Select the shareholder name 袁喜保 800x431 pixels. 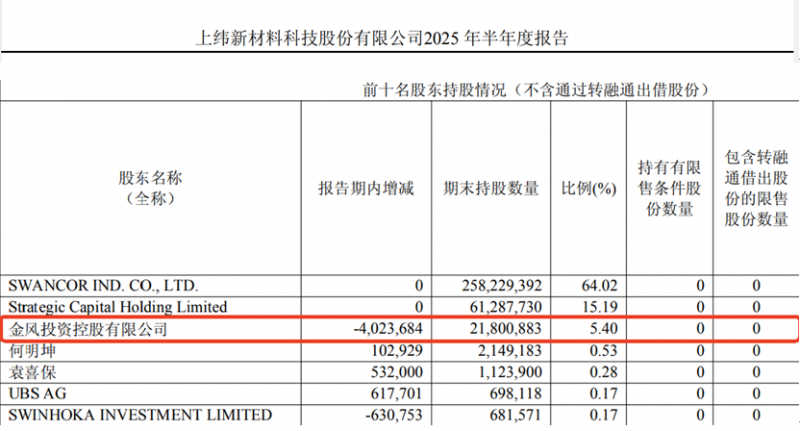(x=32, y=372)
